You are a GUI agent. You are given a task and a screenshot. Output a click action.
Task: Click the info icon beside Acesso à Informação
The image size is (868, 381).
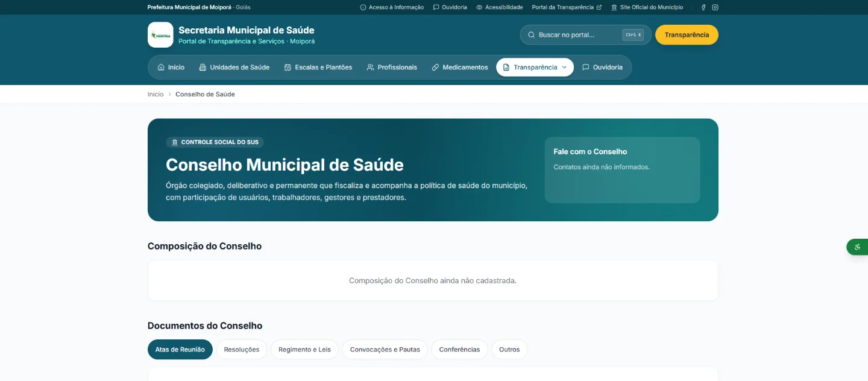[363, 7]
